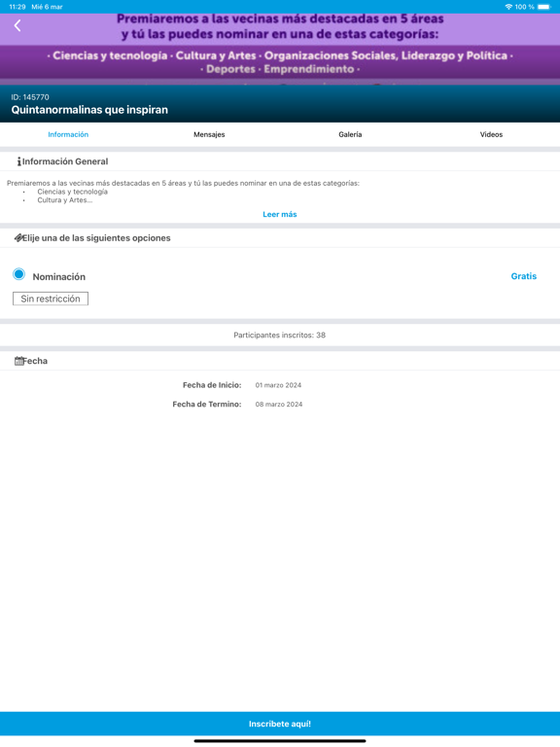
Task: Click the Fecha de Termino label
Action: point(207,404)
